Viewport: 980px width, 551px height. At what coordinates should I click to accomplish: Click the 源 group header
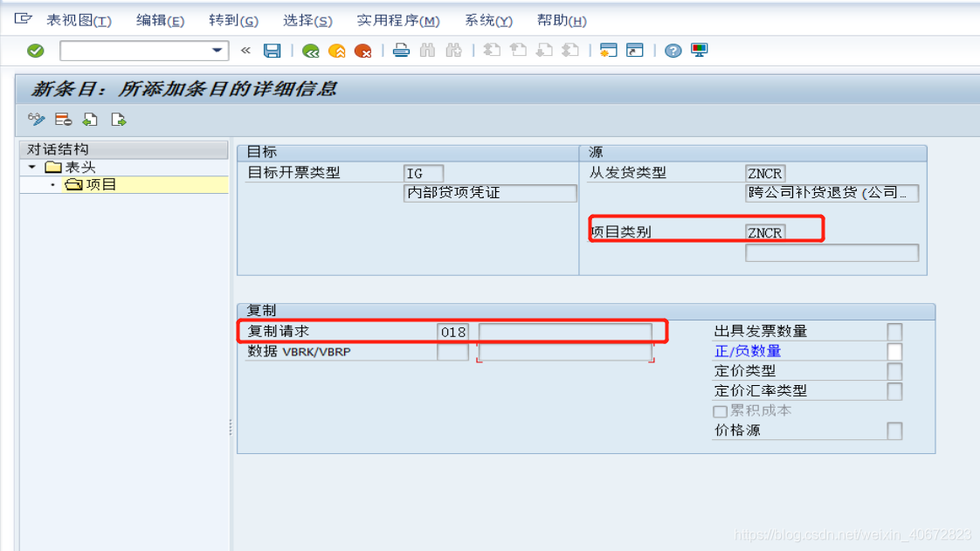coord(753,152)
